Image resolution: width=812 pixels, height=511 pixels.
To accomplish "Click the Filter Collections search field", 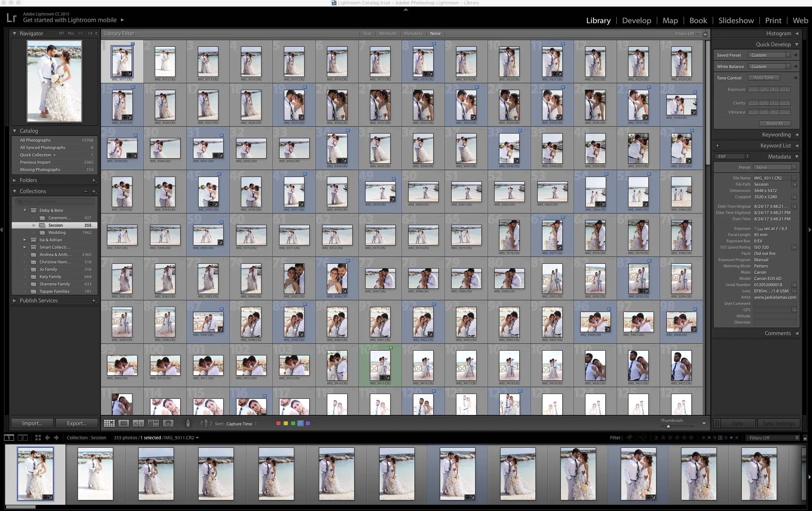I will click(x=55, y=202).
